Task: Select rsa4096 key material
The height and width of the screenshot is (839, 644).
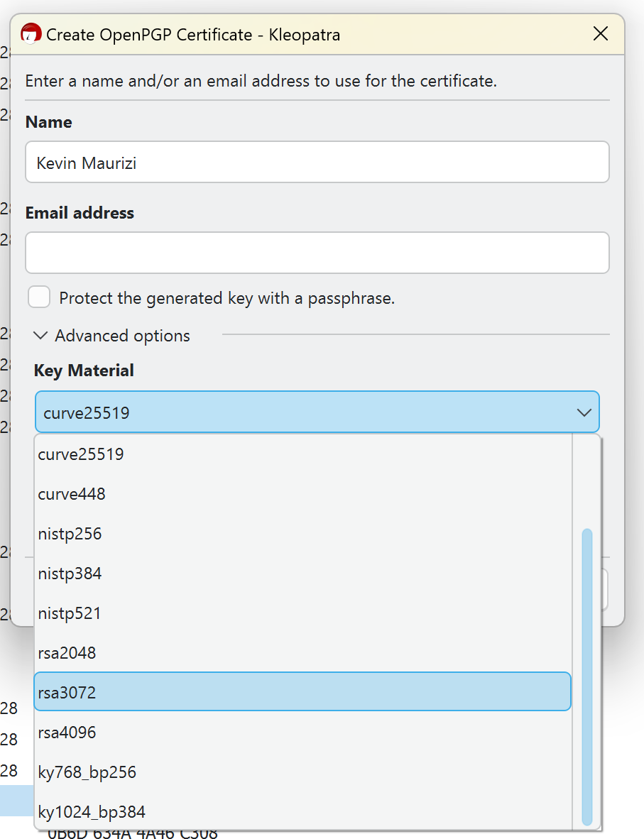Action: click(67, 733)
